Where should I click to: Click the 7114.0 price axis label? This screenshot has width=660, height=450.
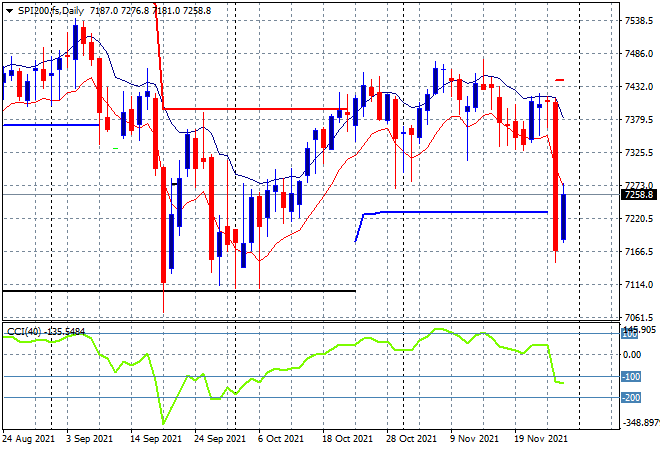tap(639, 285)
